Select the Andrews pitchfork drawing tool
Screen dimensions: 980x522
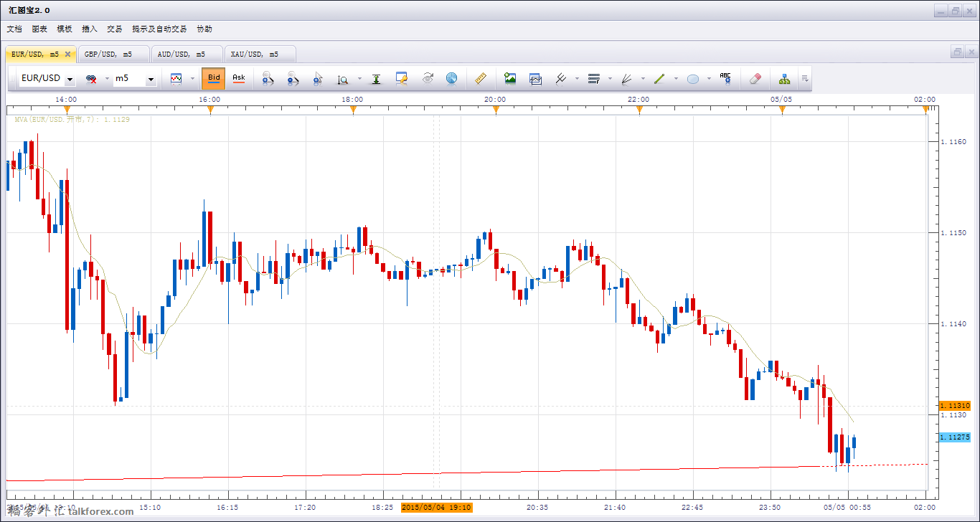[561, 78]
